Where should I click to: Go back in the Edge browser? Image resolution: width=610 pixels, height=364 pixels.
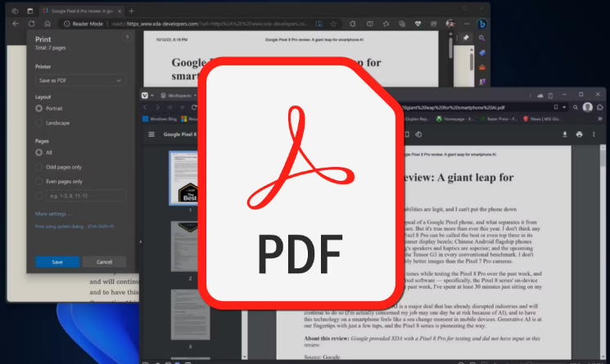point(16,24)
